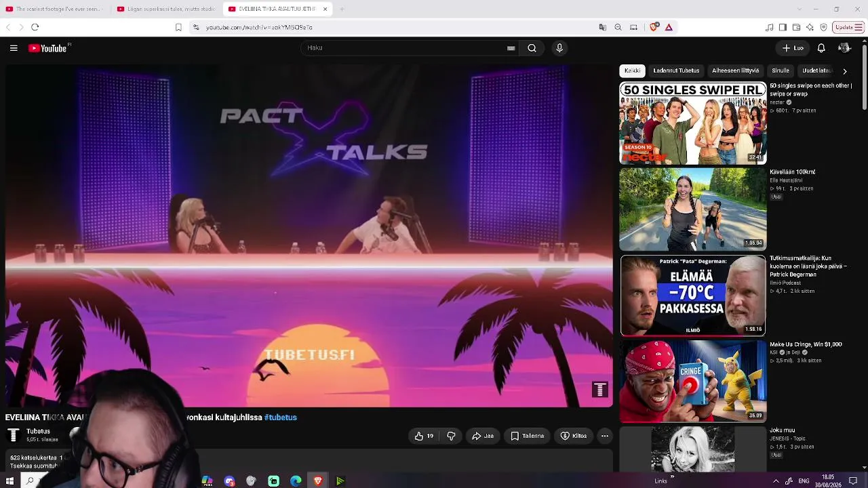Open the Brave playlist music icon
Screen dimensions: 868x488
tap(769, 27)
